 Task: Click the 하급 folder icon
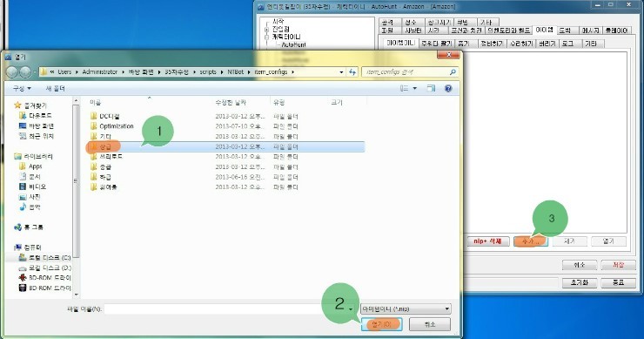(x=94, y=177)
